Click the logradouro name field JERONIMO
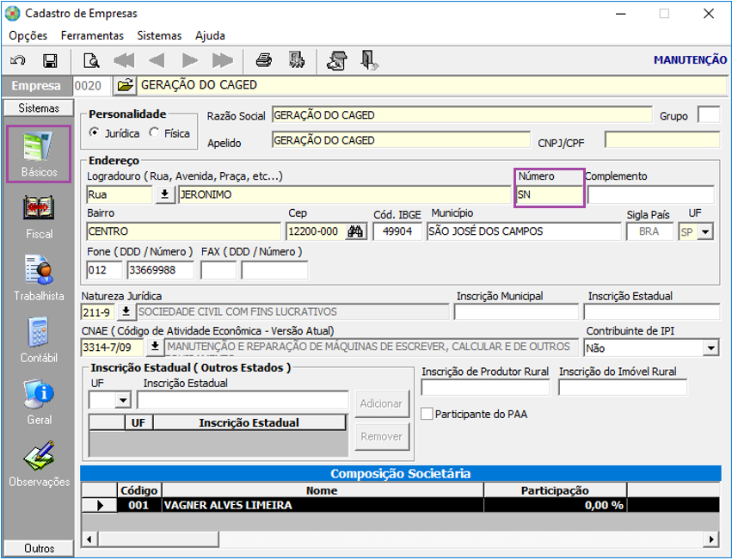 [x=345, y=194]
